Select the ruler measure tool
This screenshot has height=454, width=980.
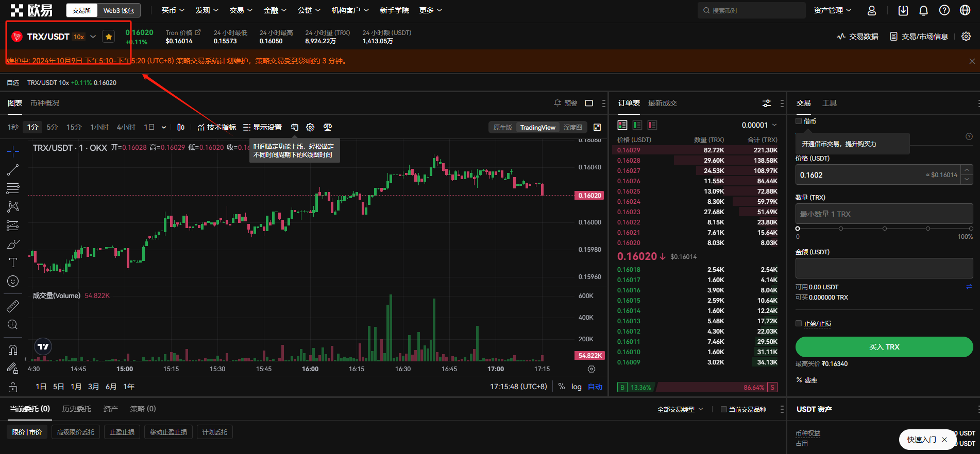(13, 306)
